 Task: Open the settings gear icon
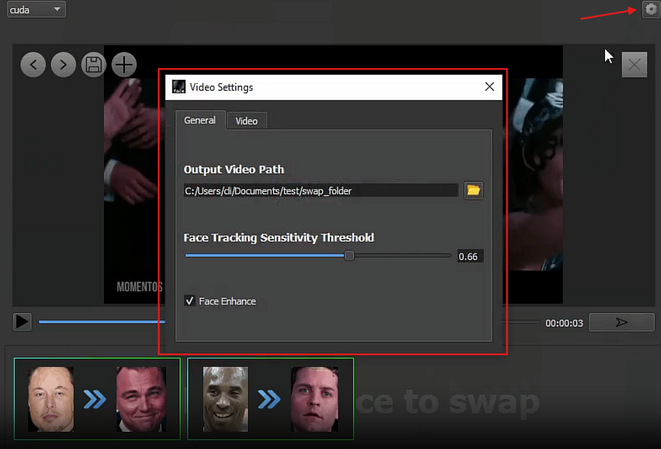pos(651,9)
